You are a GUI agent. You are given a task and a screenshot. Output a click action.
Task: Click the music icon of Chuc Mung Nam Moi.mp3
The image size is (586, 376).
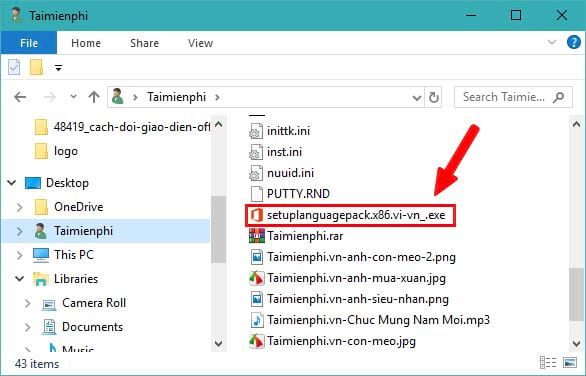(256, 320)
